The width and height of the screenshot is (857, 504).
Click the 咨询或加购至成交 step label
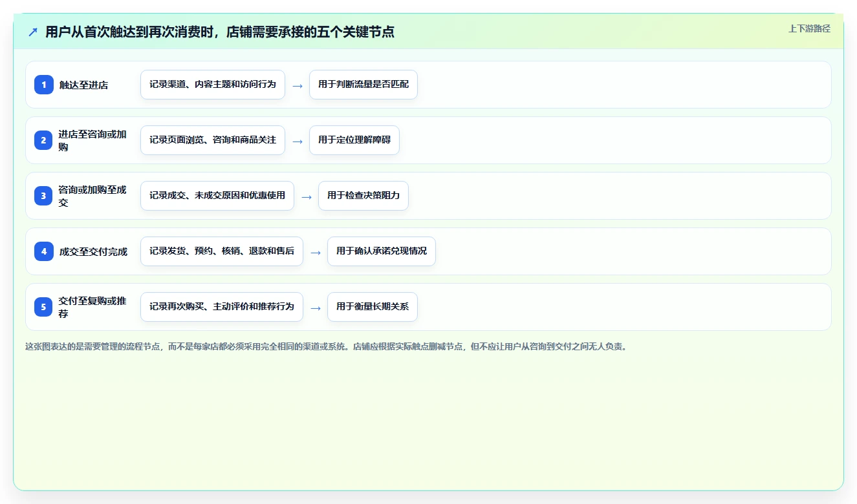92,196
